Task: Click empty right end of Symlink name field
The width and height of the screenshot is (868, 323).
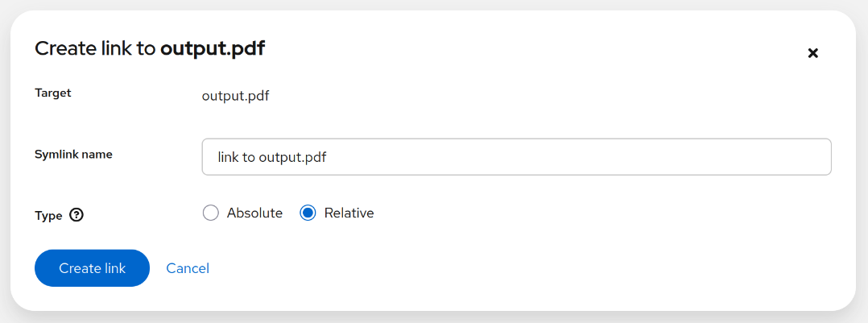Action: click(765, 157)
